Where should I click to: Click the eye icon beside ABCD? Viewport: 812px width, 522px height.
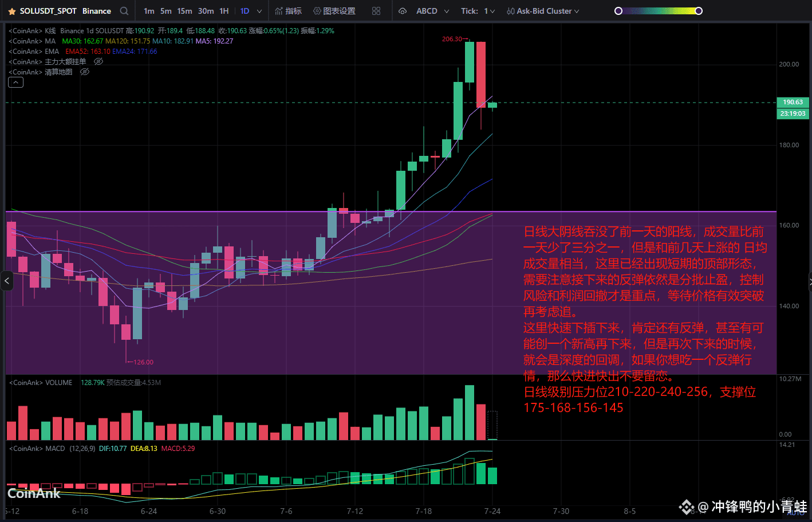[x=403, y=11]
